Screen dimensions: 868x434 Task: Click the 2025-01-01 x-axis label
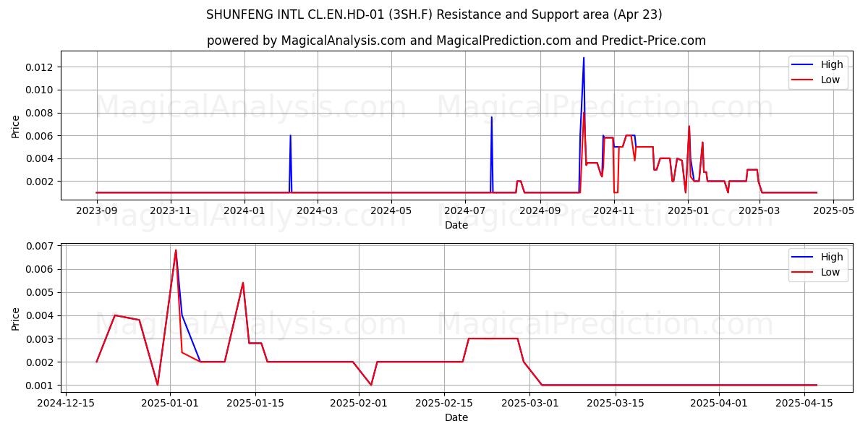(170, 403)
